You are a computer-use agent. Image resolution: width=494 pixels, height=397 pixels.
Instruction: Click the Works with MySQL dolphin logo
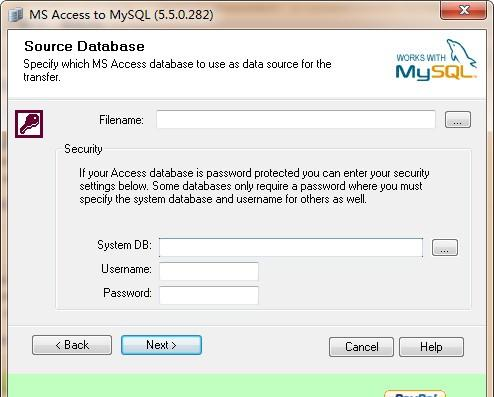click(436, 60)
